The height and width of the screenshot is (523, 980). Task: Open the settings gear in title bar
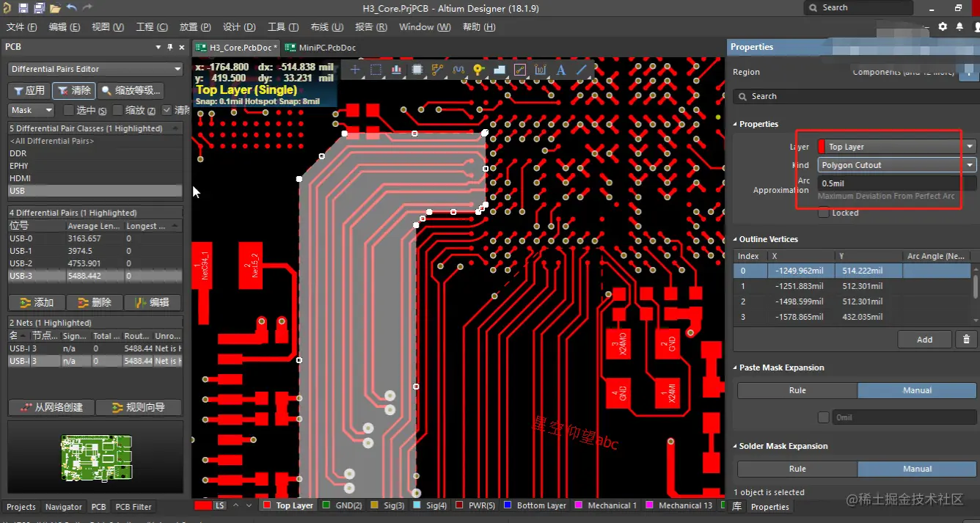[x=943, y=26]
